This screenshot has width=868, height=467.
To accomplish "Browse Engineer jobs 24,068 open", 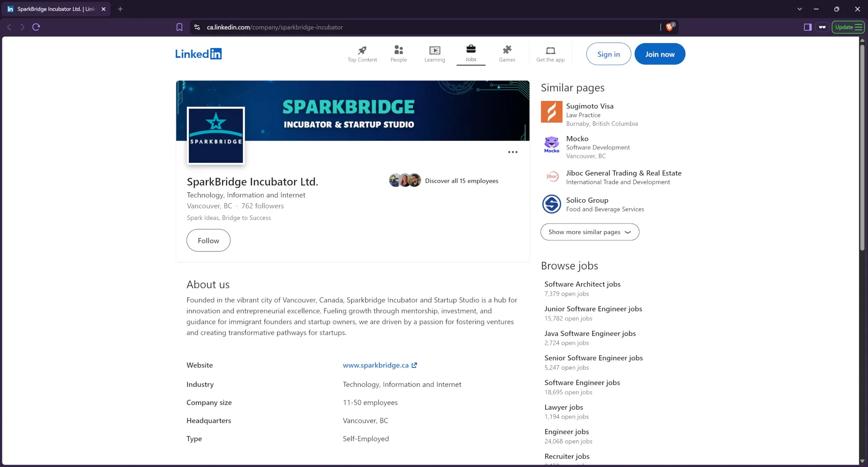I will click(566, 432).
